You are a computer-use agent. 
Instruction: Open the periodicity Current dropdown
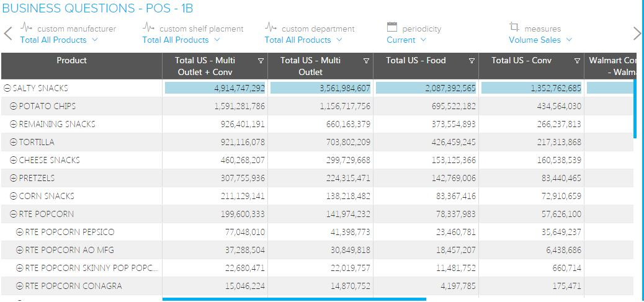coord(406,40)
